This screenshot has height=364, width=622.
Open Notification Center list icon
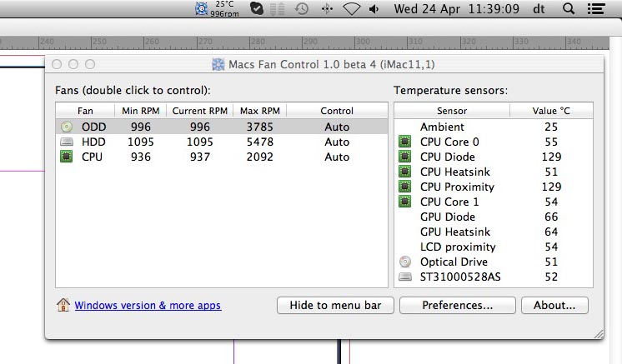tap(596, 8)
